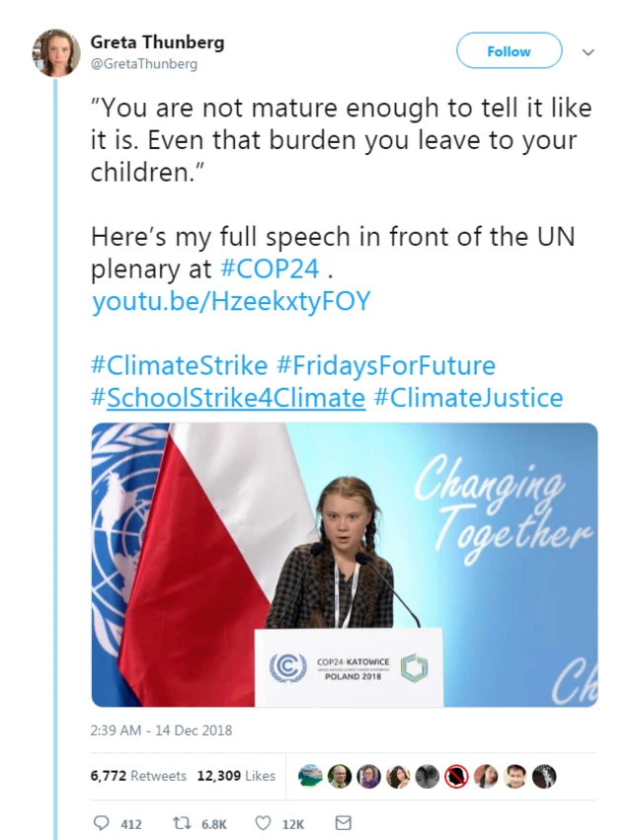View the 6,772 Retweets list
Image resolution: width=632 pixels, height=840 pixels.
[x=138, y=776]
